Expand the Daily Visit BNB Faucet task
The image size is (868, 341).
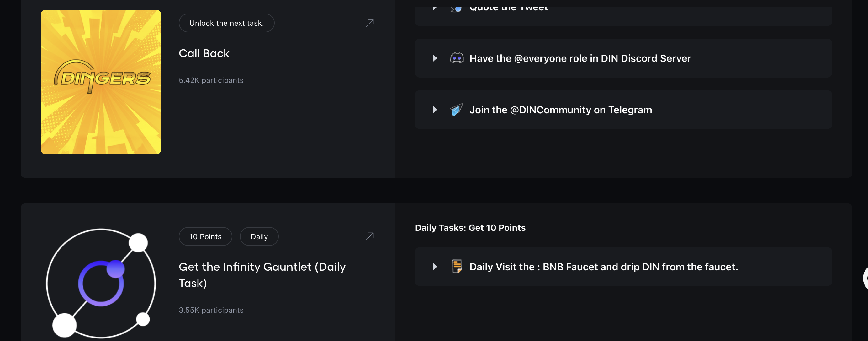tap(435, 267)
